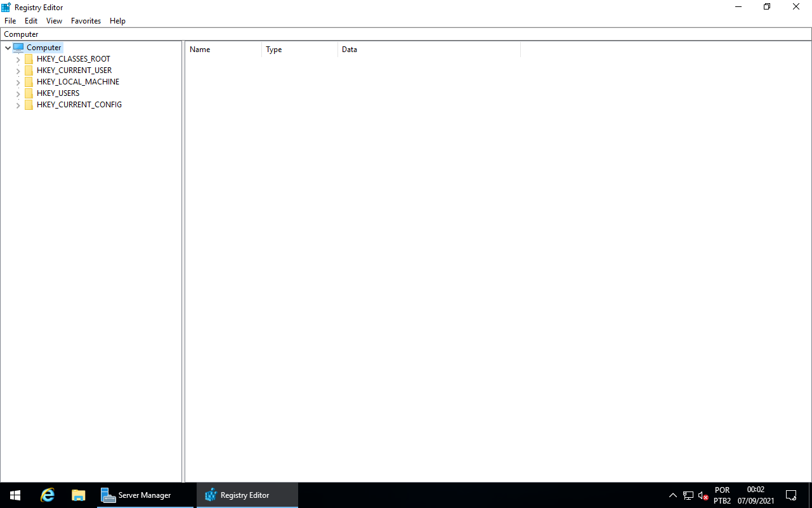Viewport: 812px width, 508px height.
Task: Click the Start button
Action: (15, 495)
